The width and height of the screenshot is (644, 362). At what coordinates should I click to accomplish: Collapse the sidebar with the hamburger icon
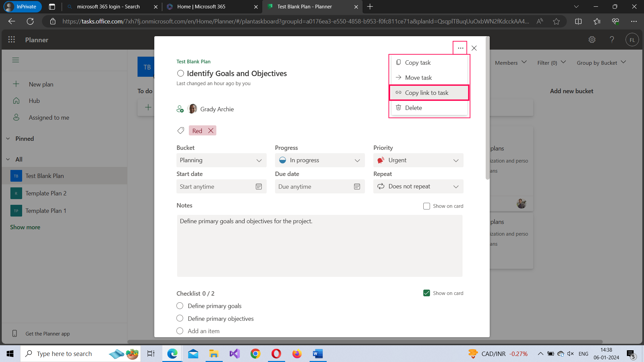(15, 60)
